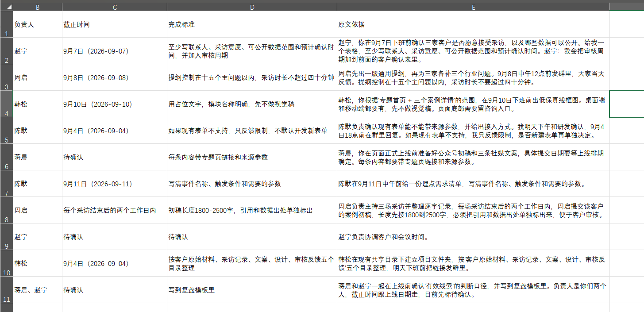
Task: Select cell 9月11日（2026-09-11）
Action: point(115,184)
